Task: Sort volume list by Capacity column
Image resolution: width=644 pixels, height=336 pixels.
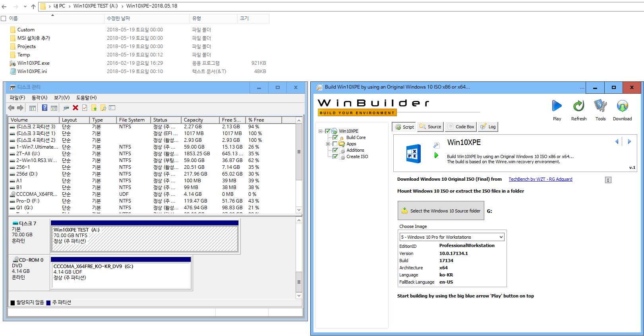Action: (200, 120)
